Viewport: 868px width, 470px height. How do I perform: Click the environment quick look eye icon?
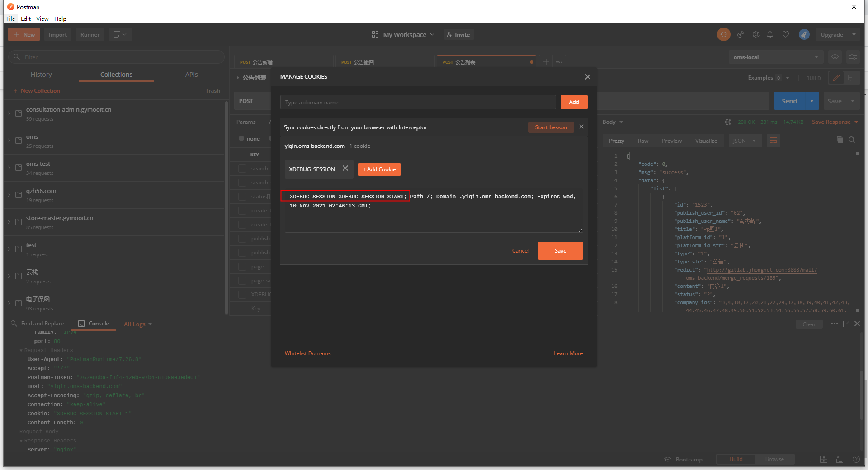[835, 57]
